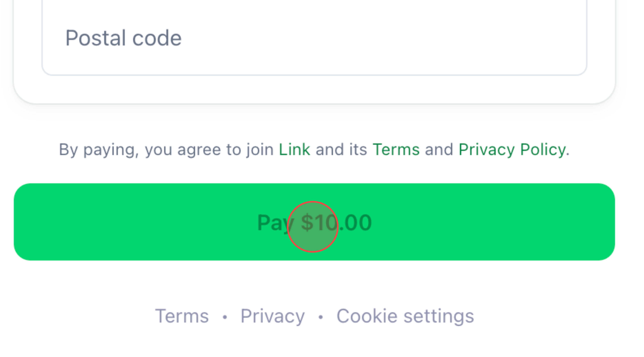The height and width of the screenshot is (357, 644).
Task: Click Privacy in the footer
Action: click(273, 315)
